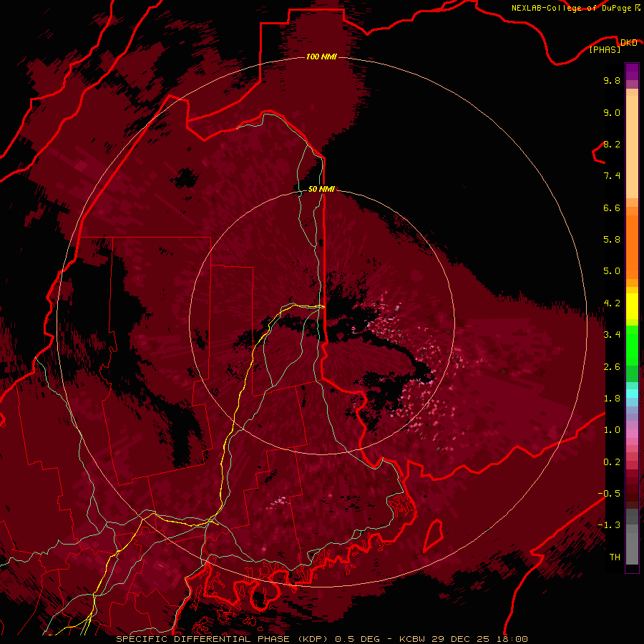Click the 7.4 scale value
The width and height of the screenshot is (644, 644).
coord(612,176)
